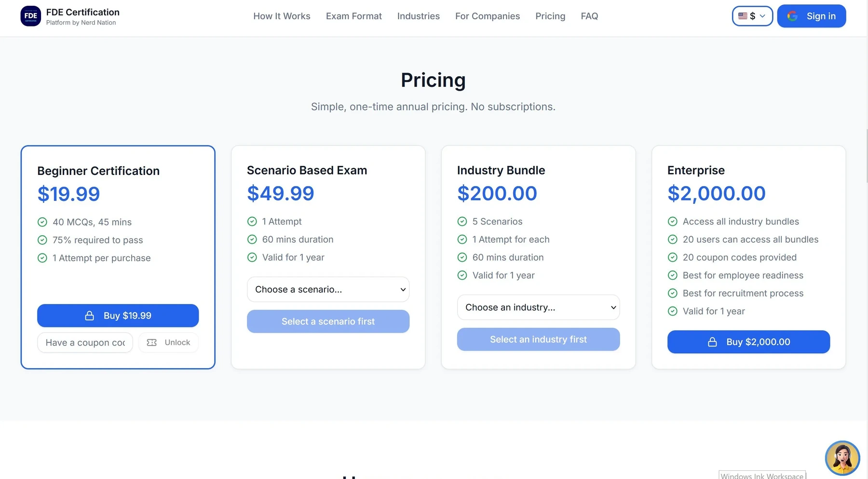Click the US flag currency icon

[743, 16]
